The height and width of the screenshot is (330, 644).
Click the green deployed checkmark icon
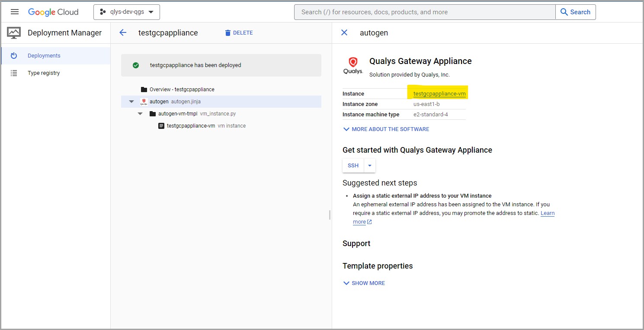click(x=136, y=65)
